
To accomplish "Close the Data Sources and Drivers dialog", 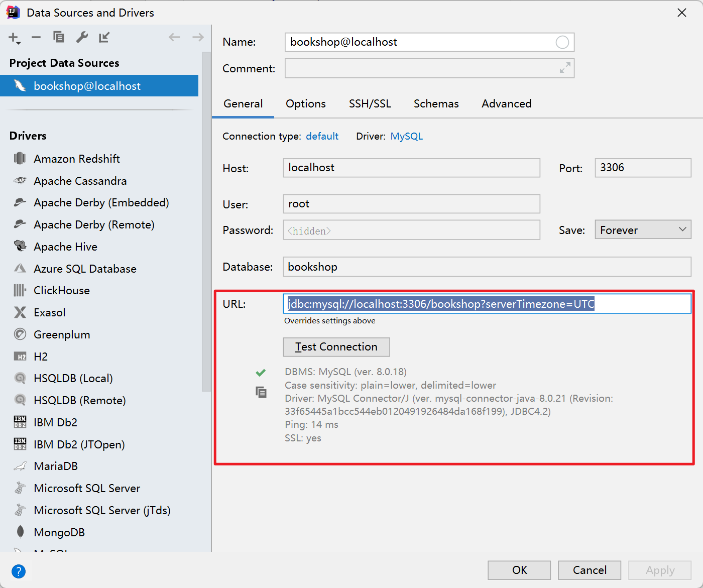I will (x=682, y=13).
